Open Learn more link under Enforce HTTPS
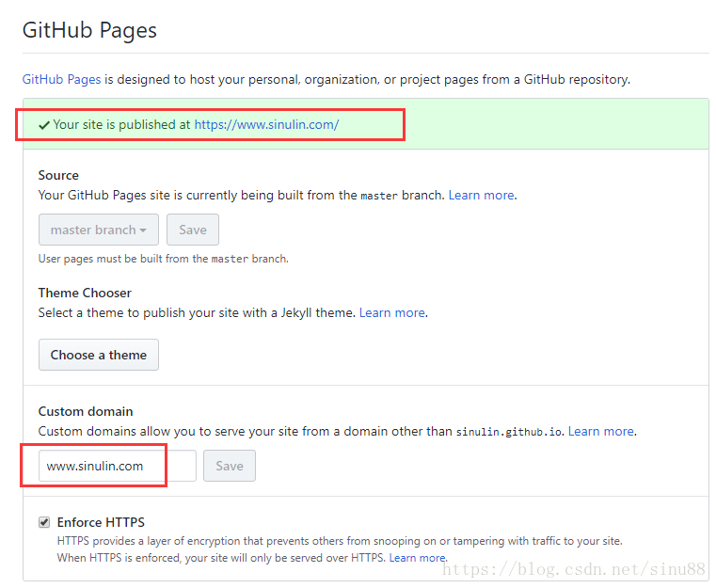The width and height of the screenshot is (716, 588). 418,558
